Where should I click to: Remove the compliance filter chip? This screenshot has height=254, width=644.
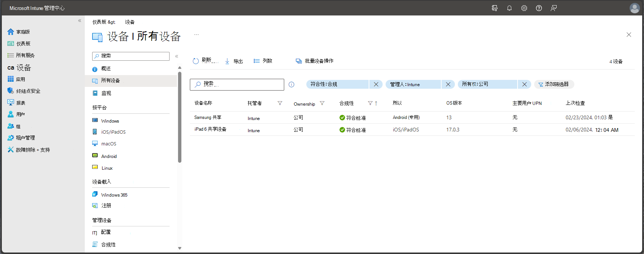point(376,84)
